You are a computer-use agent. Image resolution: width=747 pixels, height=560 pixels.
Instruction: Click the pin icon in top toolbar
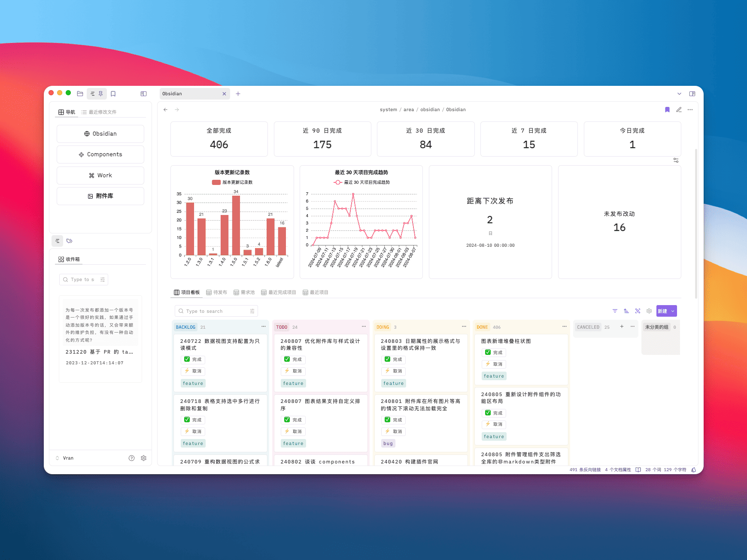101,94
